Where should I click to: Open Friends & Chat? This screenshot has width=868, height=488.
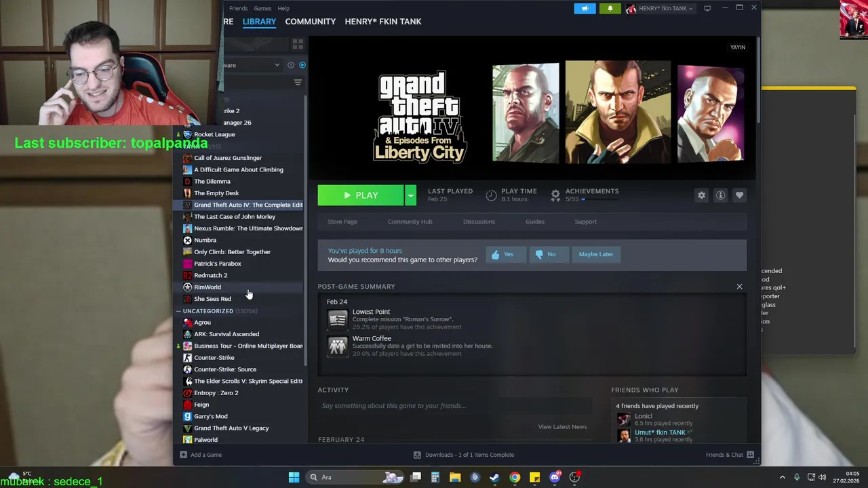pos(730,455)
